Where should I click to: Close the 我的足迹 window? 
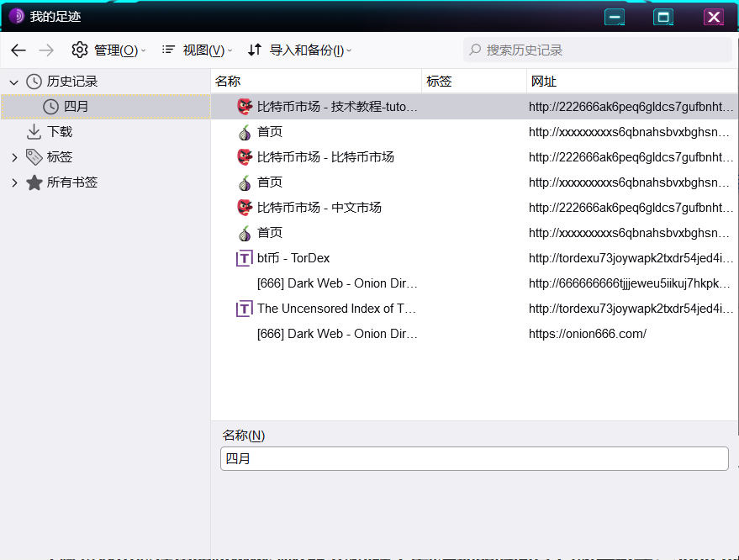pos(714,18)
